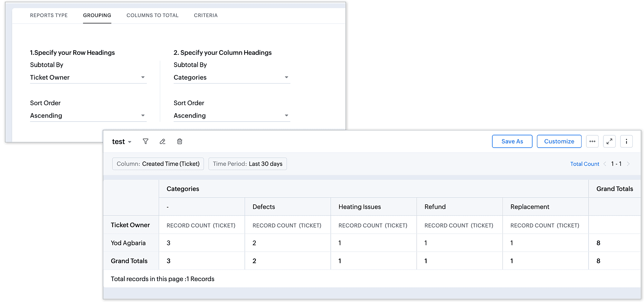Expand report to full screen
The image size is (644, 302).
click(609, 141)
